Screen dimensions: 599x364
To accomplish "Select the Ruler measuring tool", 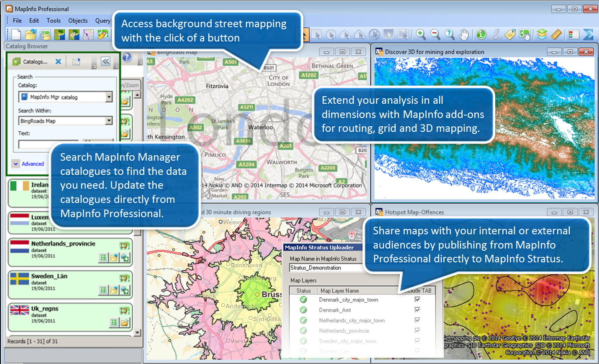I will pyautogui.click(x=556, y=34).
